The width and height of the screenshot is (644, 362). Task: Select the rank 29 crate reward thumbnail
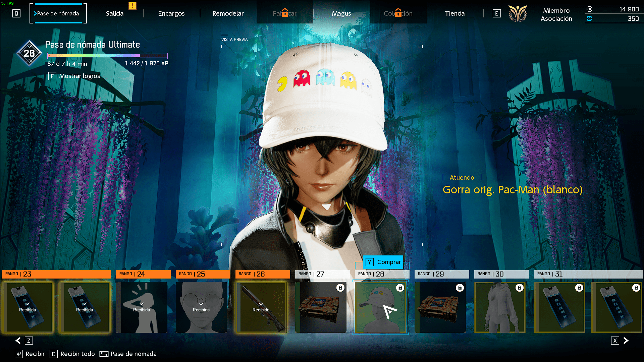(440, 307)
